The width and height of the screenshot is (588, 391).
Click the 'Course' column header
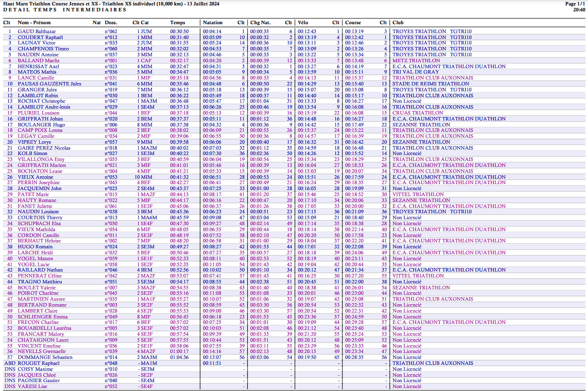click(x=353, y=23)
